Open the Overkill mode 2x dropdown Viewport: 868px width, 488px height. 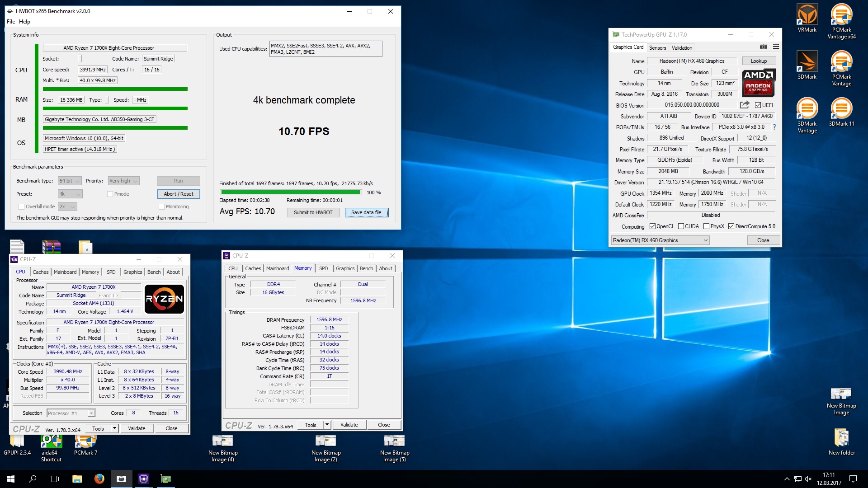[67, 206]
